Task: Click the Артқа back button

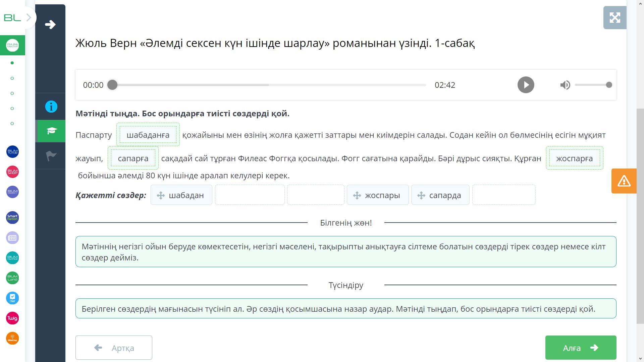Action: pyautogui.click(x=114, y=348)
